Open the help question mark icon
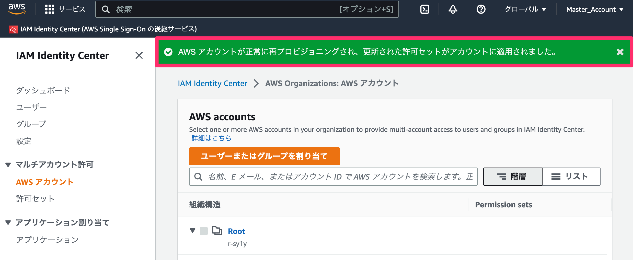This screenshot has height=260, width=644. pos(481,9)
